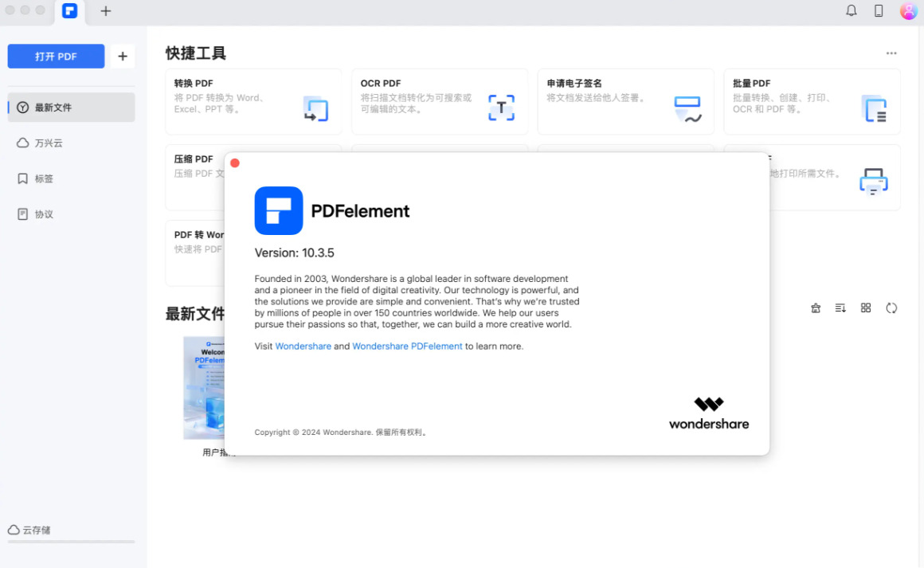The width and height of the screenshot is (924, 568).
Task: Open the 转换 PDF tool card
Action: coord(253,102)
